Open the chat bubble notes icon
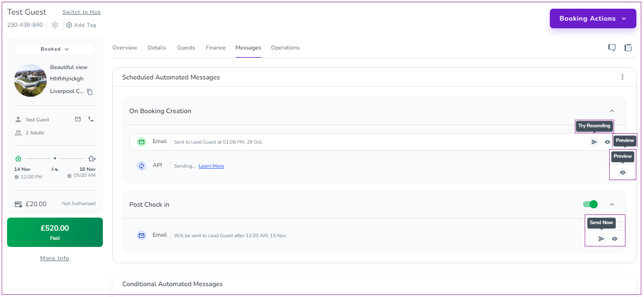644x297 pixels. tap(612, 48)
